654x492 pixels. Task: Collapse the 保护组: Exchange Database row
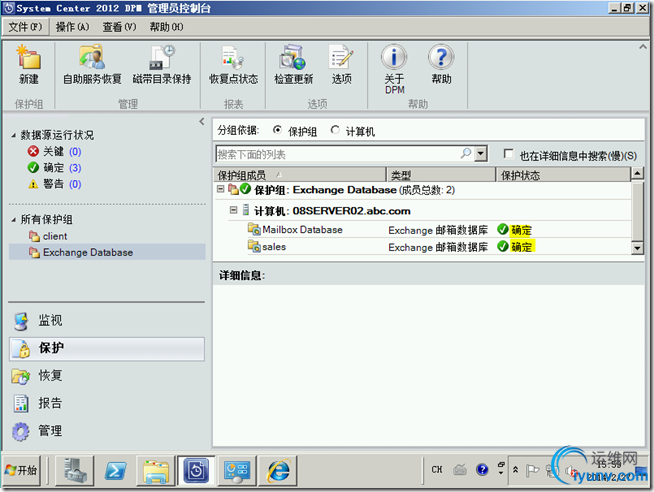coord(220,189)
